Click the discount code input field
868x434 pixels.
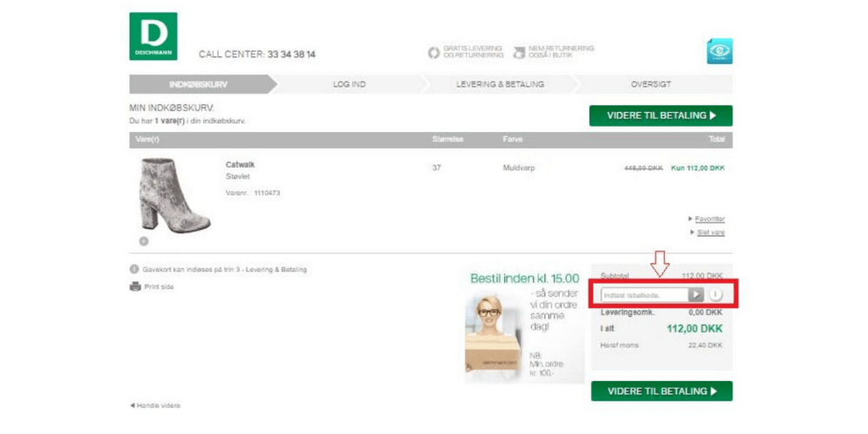tap(644, 295)
